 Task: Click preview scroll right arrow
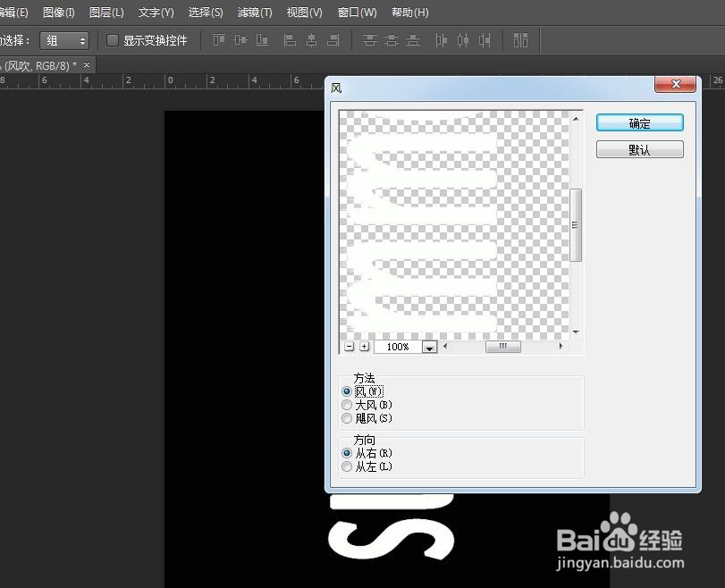(x=561, y=346)
